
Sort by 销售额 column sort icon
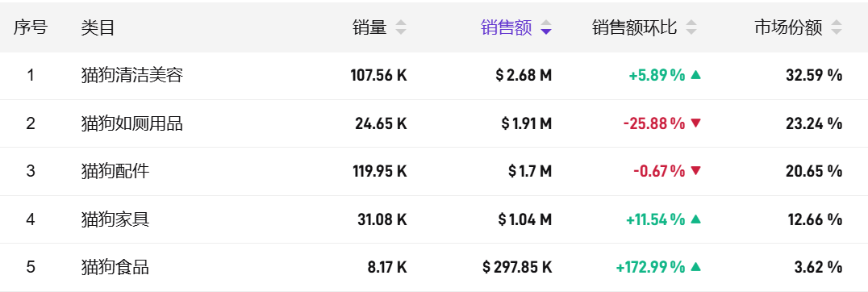(546, 27)
